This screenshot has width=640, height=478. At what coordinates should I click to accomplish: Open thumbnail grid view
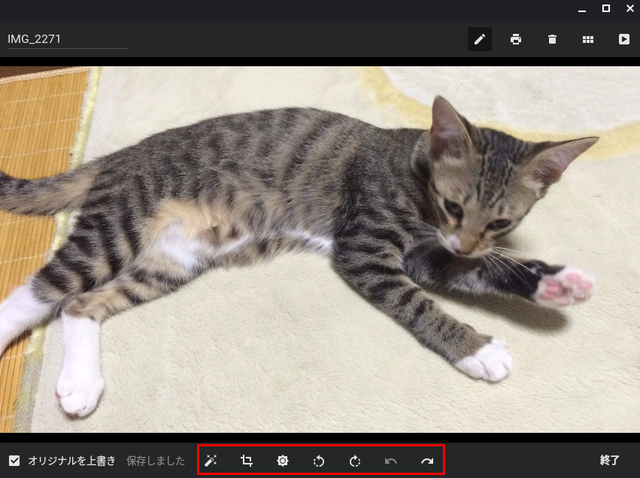tap(588, 39)
